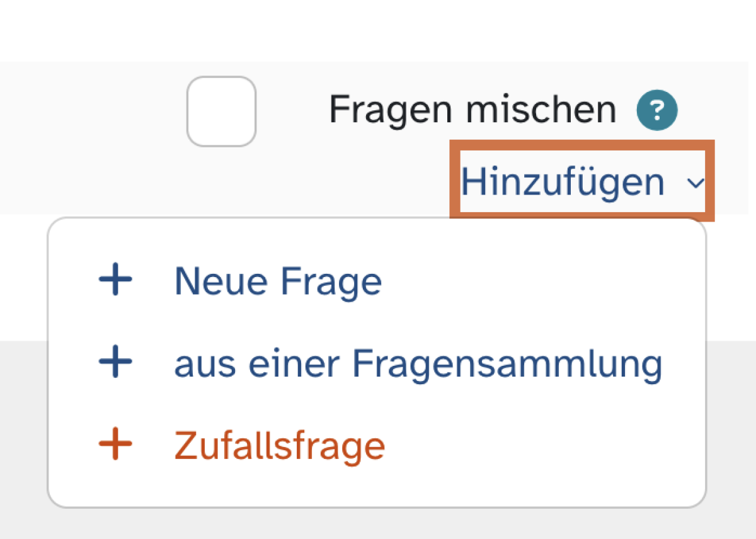Toggle shuffling via the Fragen mischen label
The height and width of the screenshot is (539, 756).
pos(472,110)
